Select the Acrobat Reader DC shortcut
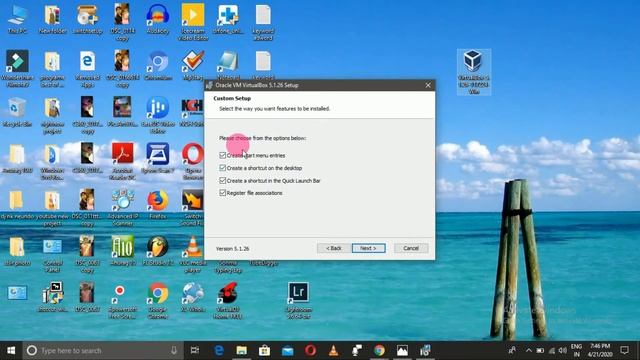The height and width of the screenshot is (360, 640). (122, 161)
